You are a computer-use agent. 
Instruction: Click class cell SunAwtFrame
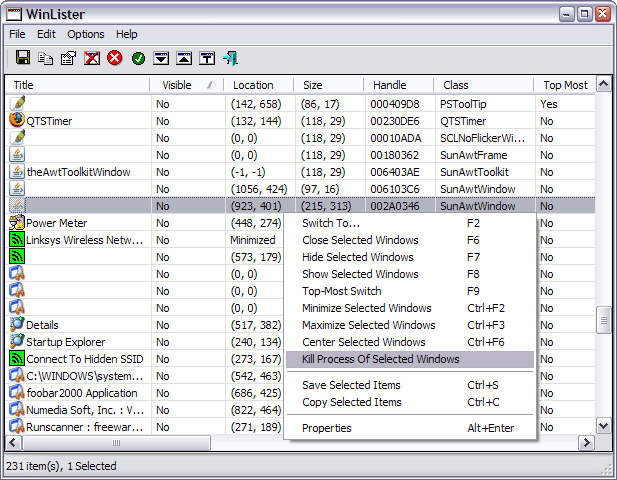[x=473, y=155]
